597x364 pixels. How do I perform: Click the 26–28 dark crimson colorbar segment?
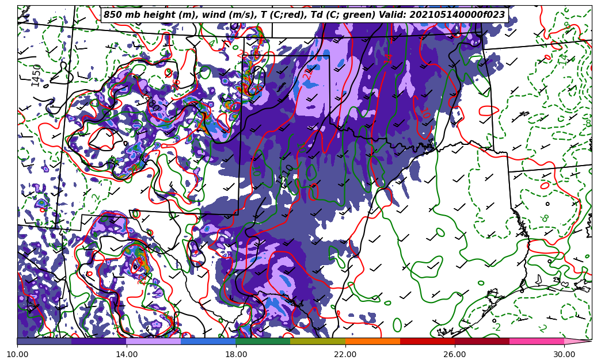click(x=482, y=341)
